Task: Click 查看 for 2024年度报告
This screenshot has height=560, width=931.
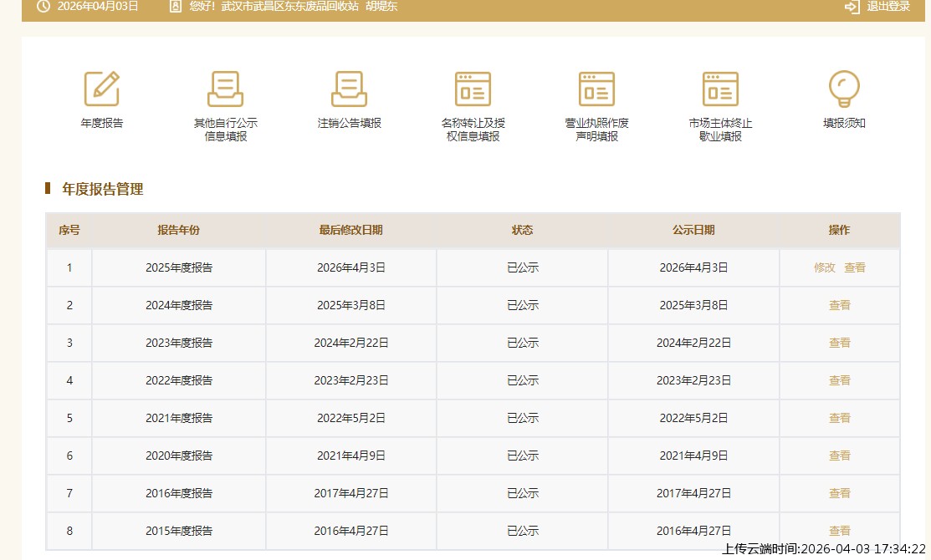Action: (x=840, y=306)
